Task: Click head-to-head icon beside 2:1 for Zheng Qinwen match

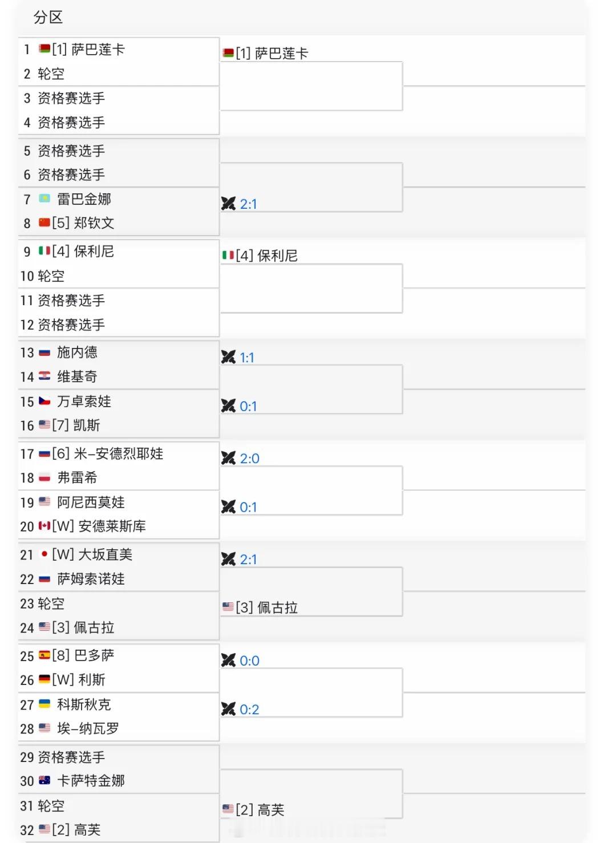Action: (228, 204)
